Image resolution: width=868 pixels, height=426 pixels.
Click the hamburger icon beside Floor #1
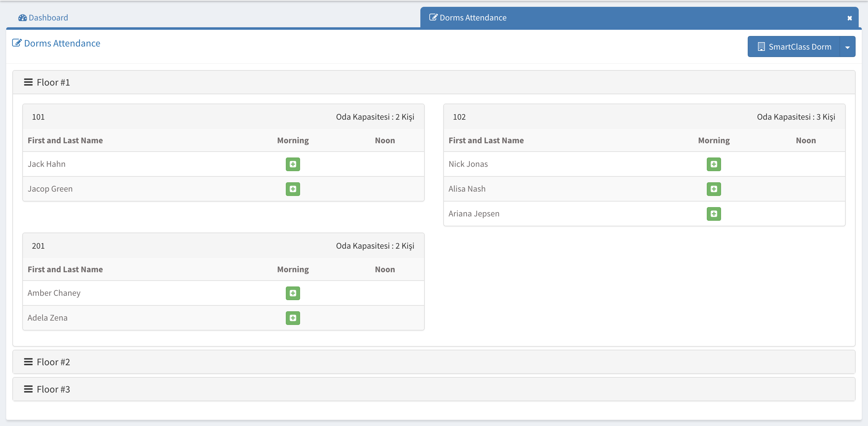(x=28, y=82)
